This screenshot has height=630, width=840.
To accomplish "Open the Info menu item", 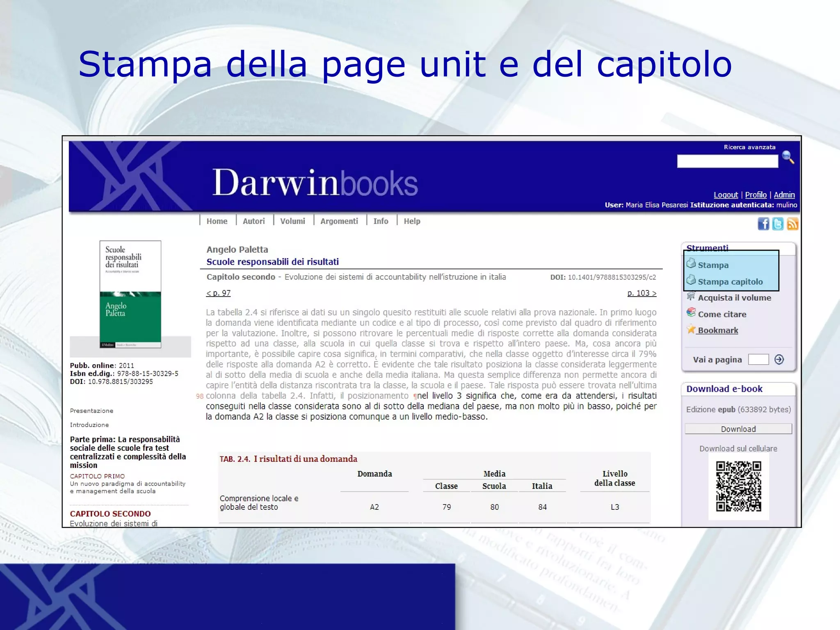I will coord(381,221).
